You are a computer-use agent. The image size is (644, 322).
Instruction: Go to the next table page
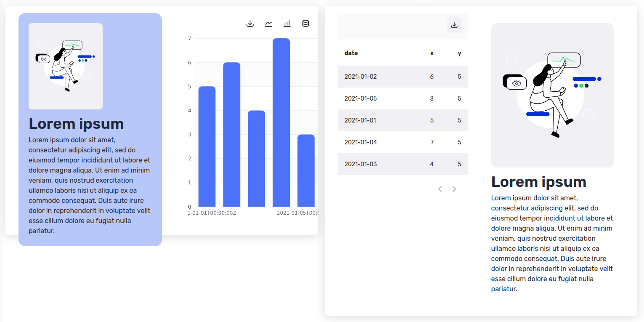coord(454,189)
